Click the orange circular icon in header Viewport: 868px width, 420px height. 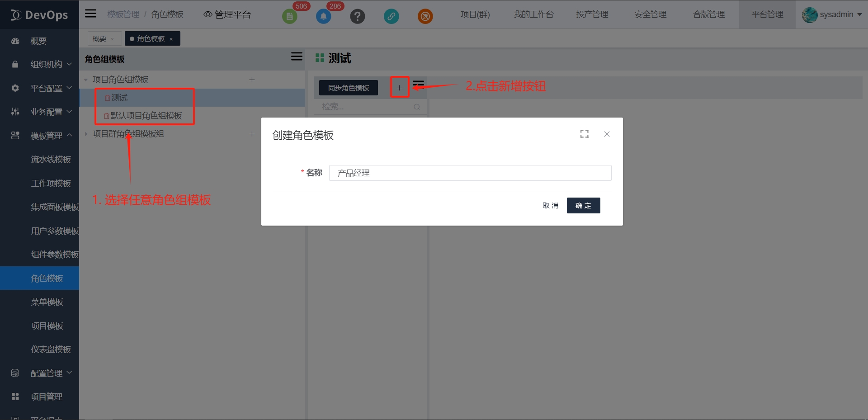(425, 17)
